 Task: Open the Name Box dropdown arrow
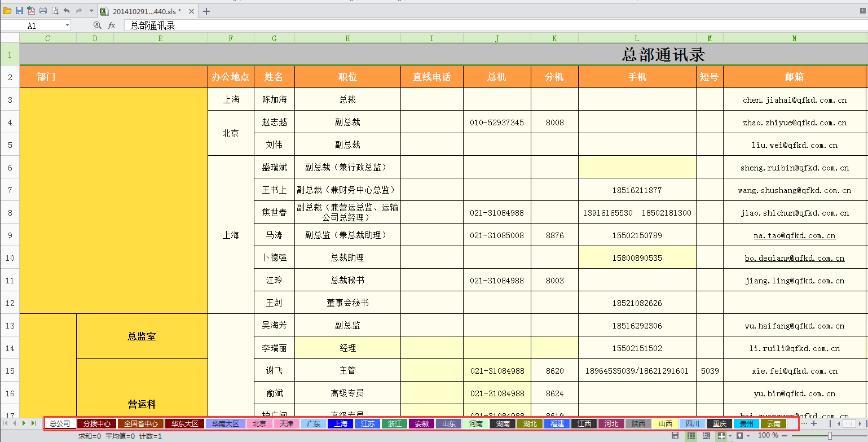67,25
